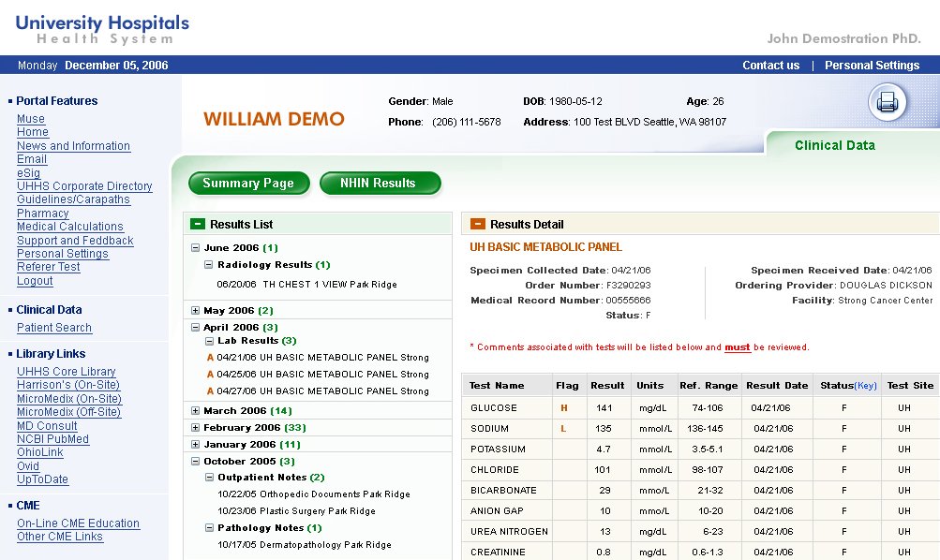
Task: Open Support and Feddback link
Action: [x=75, y=240]
